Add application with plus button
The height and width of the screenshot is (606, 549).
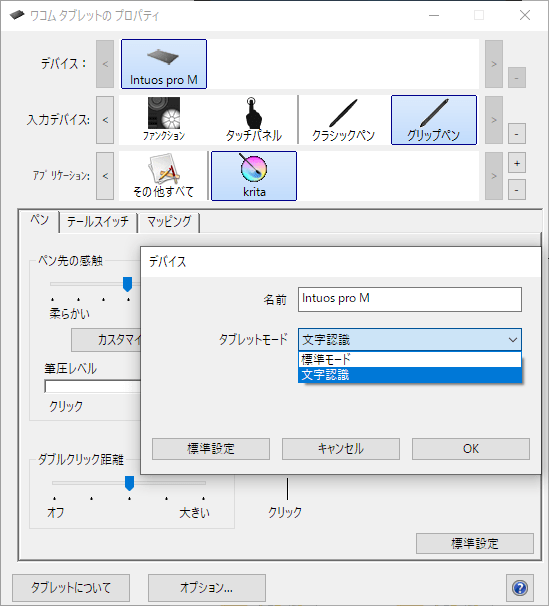(x=517, y=163)
